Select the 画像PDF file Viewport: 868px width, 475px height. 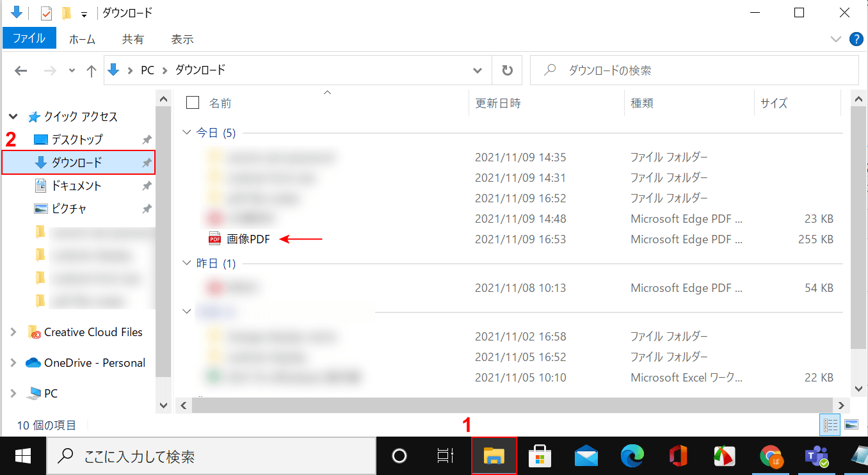[248, 239]
